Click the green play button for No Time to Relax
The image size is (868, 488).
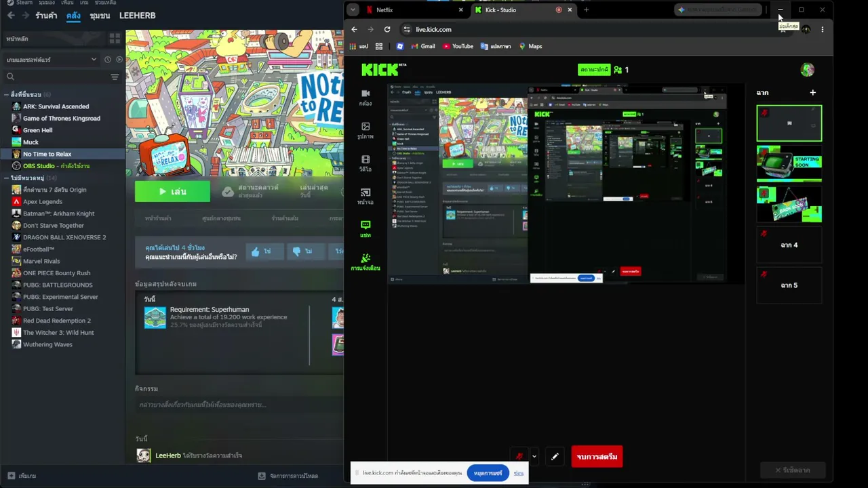[172, 192]
